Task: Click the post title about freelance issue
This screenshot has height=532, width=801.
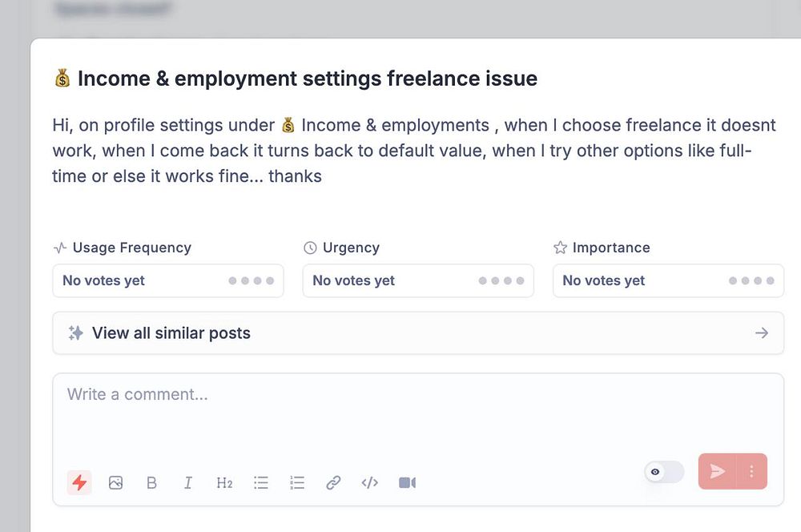Action: click(307, 79)
